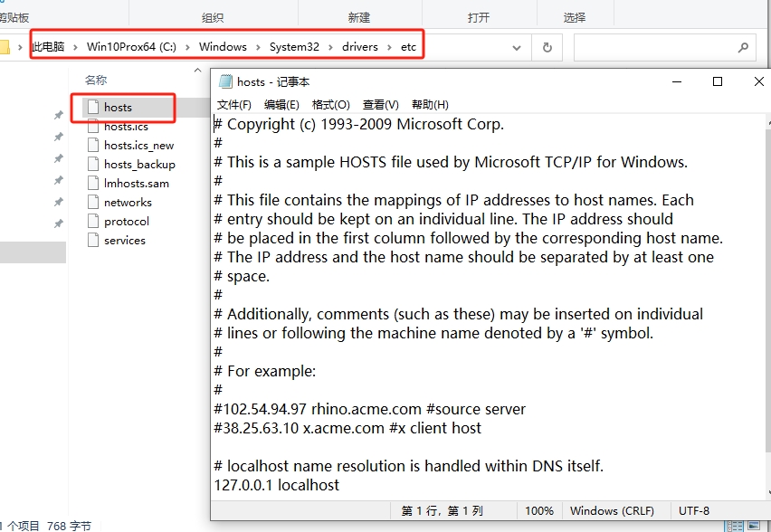771x532 pixels.
Task: Open the 格式(O) menu in Notepad
Action: [x=330, y=105]
